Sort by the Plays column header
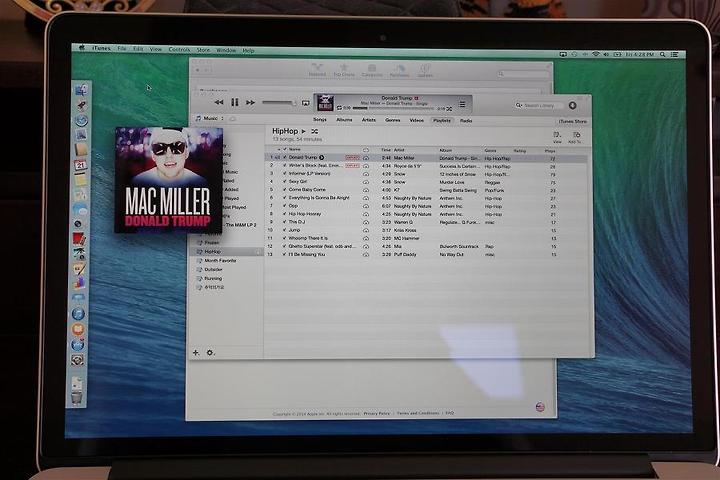The image size is (720, 480). coord(550,151)
